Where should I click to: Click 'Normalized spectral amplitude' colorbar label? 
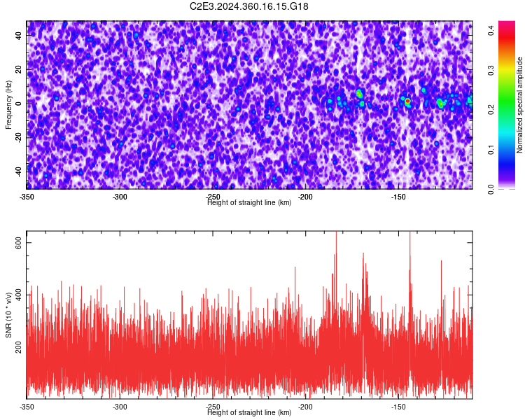click(x=519, y=105)
